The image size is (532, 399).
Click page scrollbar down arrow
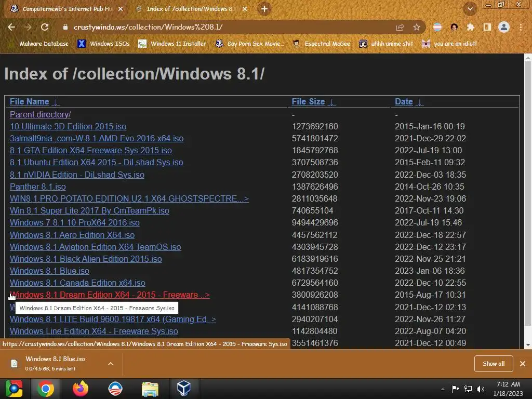[528, 345]
